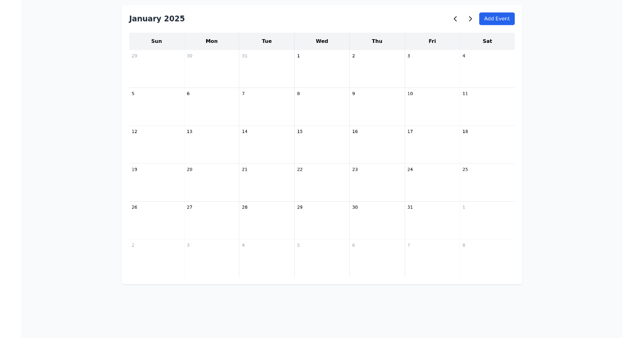Open the grayed-out December 29 cell

[x=156, y=68]
